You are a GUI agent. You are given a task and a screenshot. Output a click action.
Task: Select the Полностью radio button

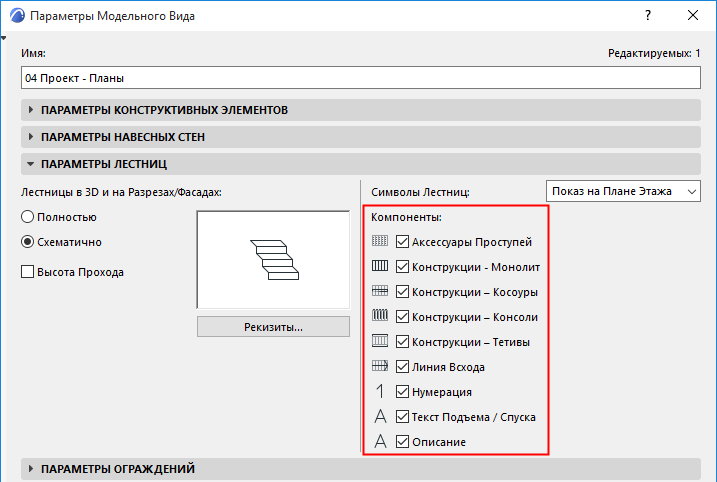tap(28, 216)
